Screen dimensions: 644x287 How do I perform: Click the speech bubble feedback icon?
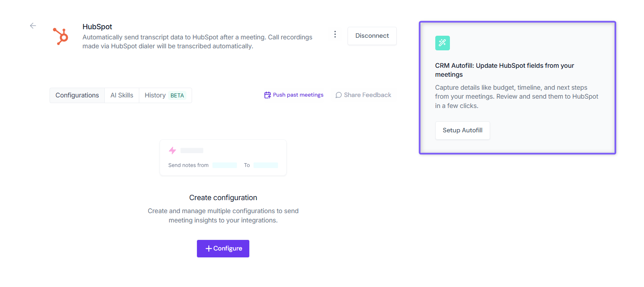(339, 95)
